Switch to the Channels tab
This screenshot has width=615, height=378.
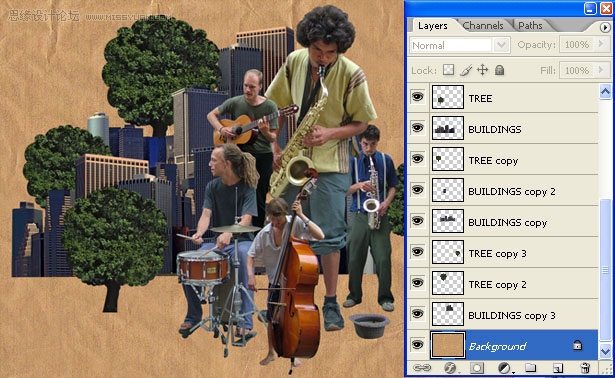(483, 25)
